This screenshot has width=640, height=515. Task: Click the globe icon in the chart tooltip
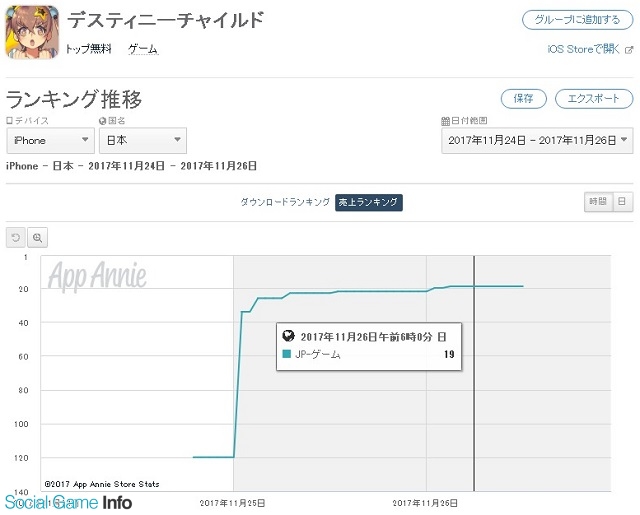pos(289,336)
